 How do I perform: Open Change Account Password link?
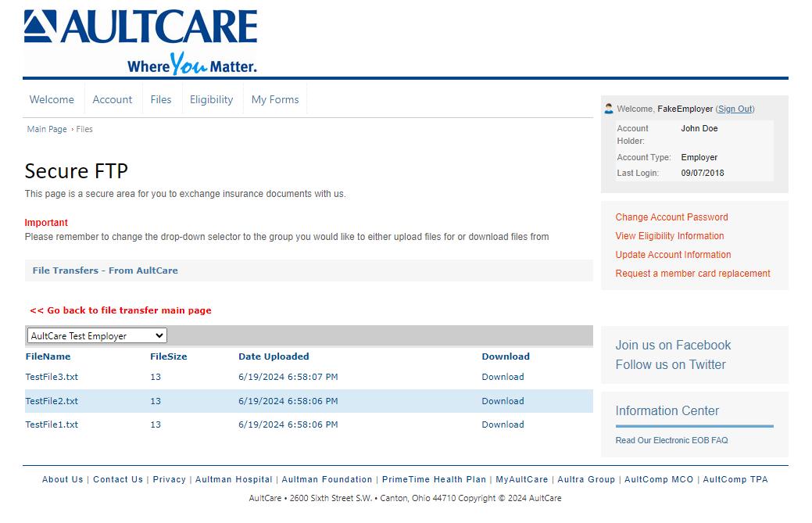point(671,217)
